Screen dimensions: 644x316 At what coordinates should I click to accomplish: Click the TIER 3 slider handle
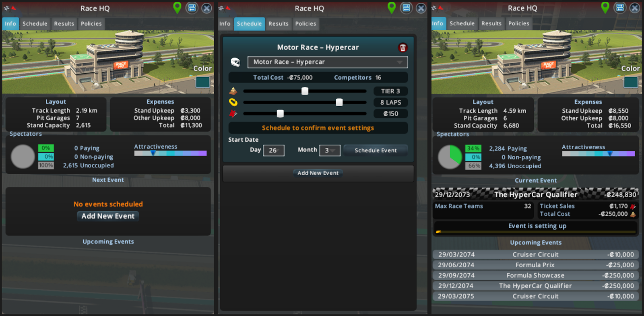pos(305,91)
